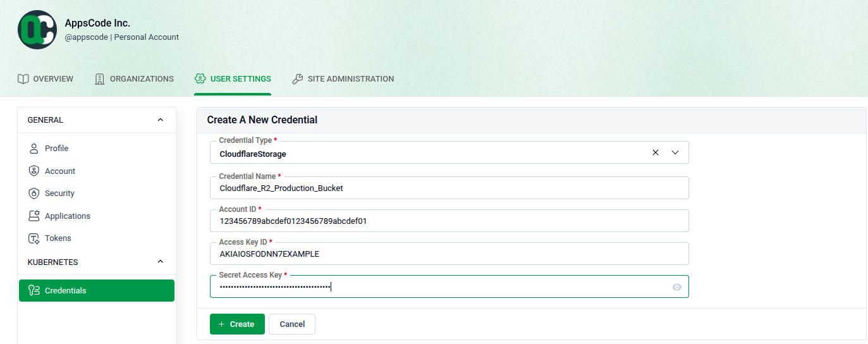Focus the Access Key ID input field
This screenshot has width=868, height=344.
point(449,254)
